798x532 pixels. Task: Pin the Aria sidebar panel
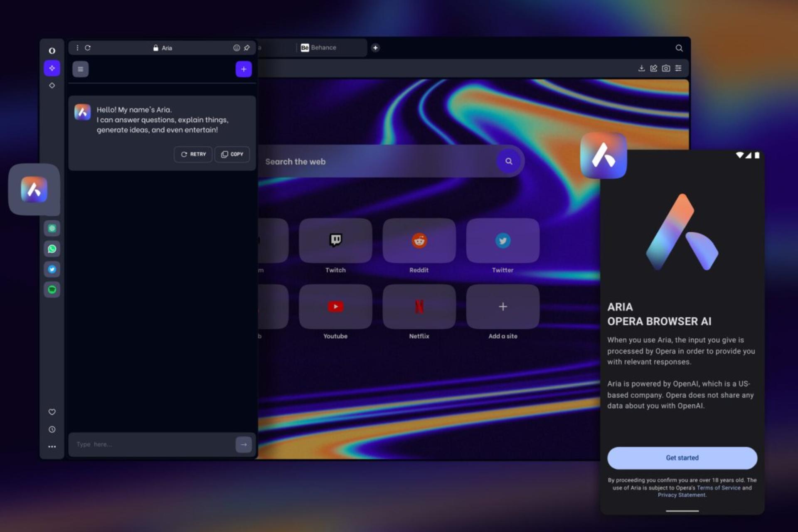click(x=247, y=48)
